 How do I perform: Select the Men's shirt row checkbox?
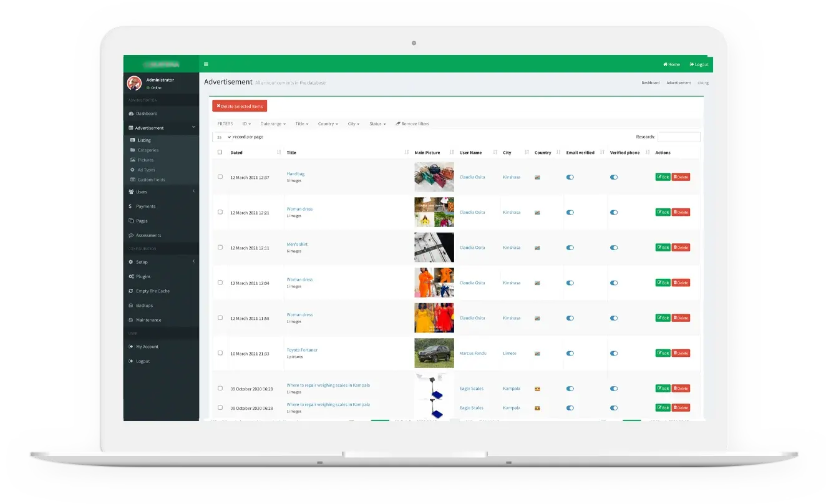(x=220, y=247)
